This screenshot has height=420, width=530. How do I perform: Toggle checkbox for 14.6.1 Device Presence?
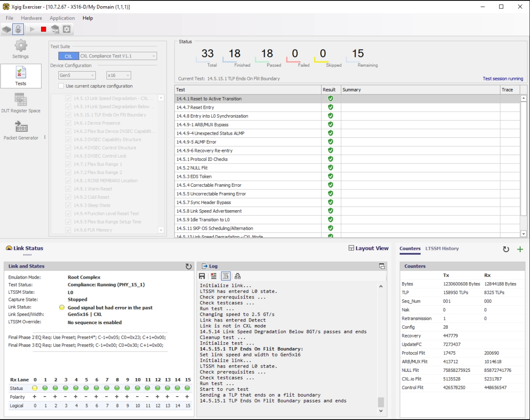tap(68, 123)
